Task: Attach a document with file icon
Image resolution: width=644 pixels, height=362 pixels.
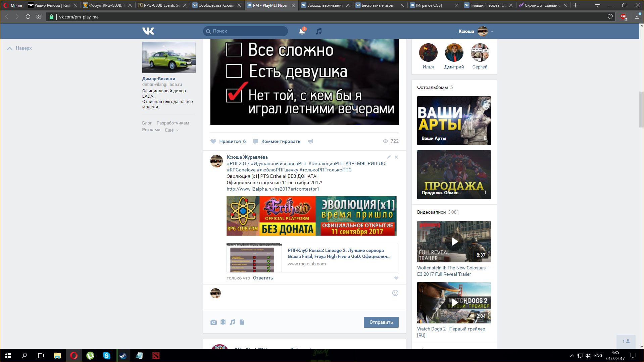Action: click(242, 322)
